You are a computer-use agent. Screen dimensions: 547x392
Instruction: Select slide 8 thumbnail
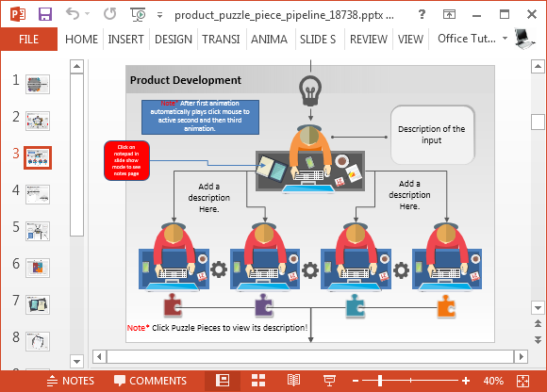tap(38, 341)
